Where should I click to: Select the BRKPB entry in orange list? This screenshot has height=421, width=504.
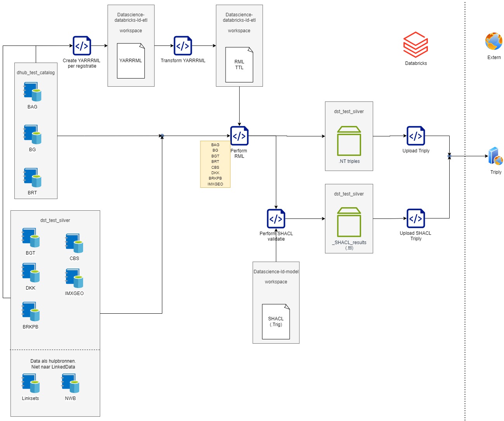pos(215,178)
